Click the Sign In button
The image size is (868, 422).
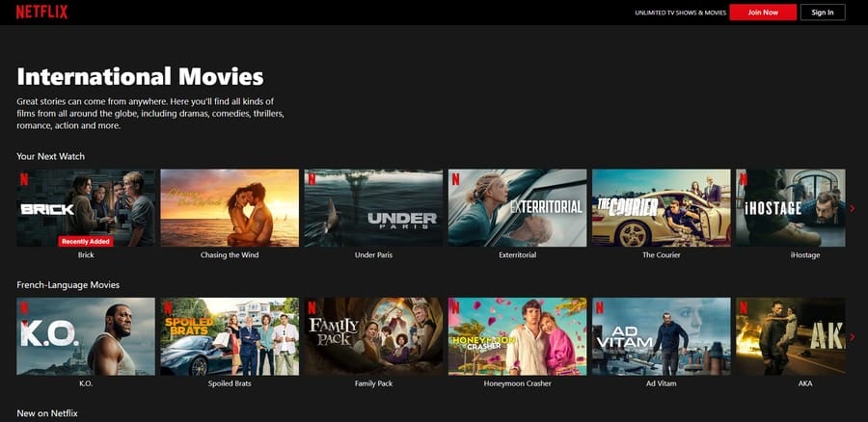823,13
